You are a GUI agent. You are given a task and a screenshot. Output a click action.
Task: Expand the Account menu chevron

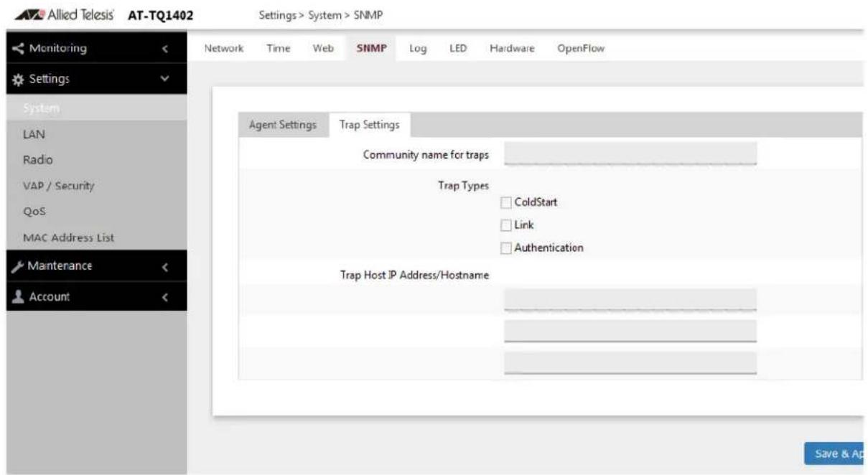tap(165, 297)
